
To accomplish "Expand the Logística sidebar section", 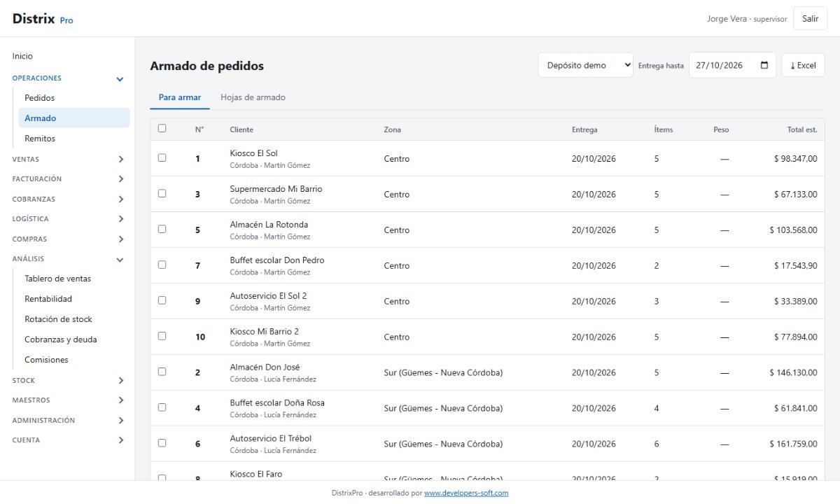I will (x=69, y=219).
